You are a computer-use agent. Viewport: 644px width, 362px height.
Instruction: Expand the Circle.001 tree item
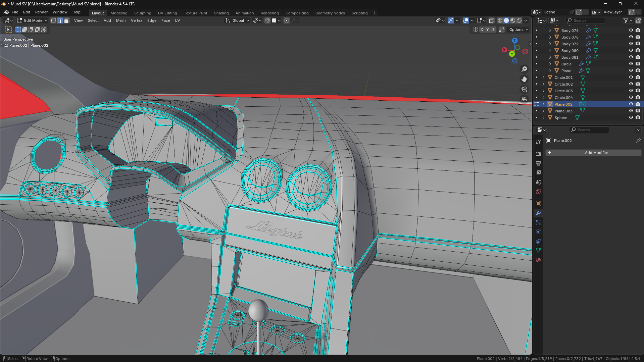pyautogui.click(x=543, y=77)
